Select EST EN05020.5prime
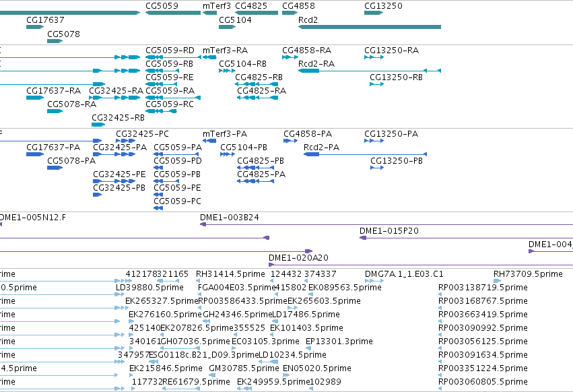Screen dimensions: 573x392 286,376
